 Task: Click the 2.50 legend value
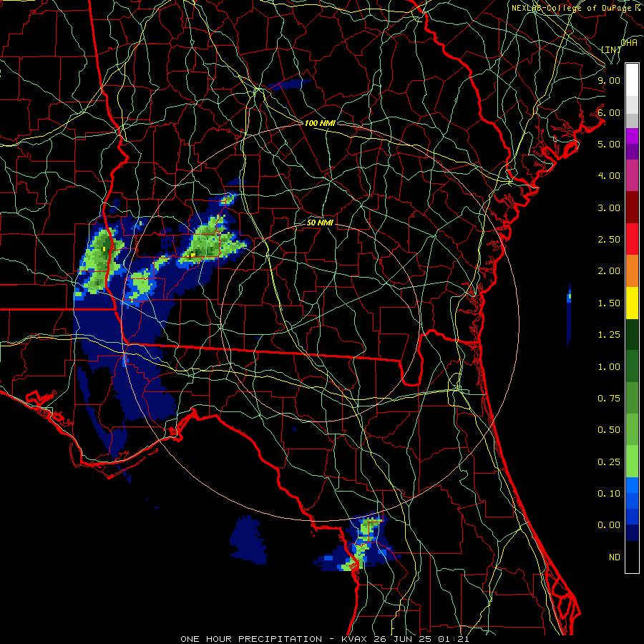pos(609,240)
